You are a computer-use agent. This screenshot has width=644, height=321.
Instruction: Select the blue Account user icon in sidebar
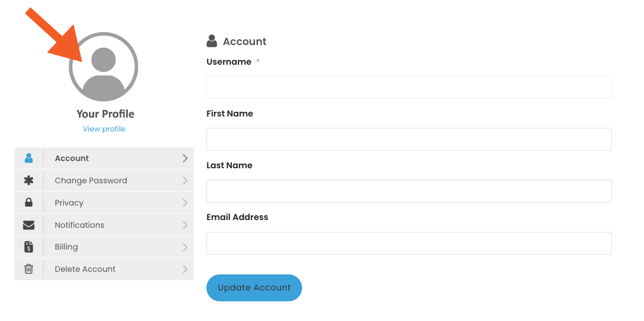pyautogui.click(x=28, y=158)
